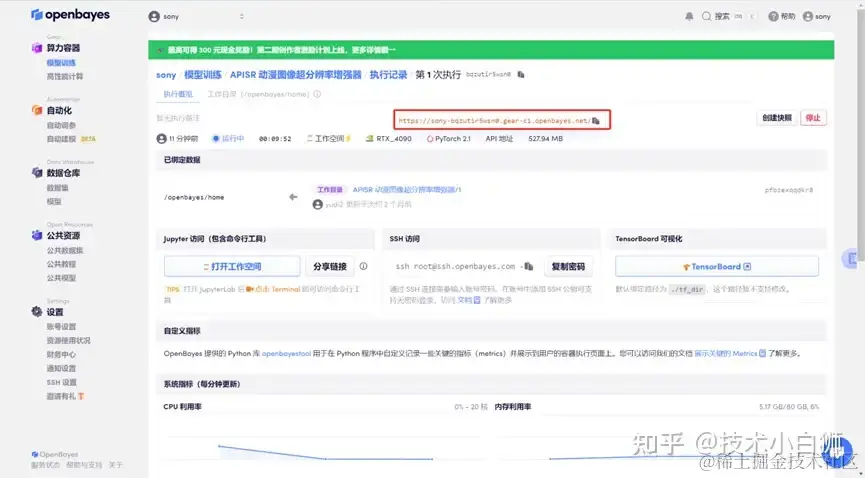Open 公共模型 in the sidebar
The width and height of the screenshot is (865, 478).
(61, 278)
